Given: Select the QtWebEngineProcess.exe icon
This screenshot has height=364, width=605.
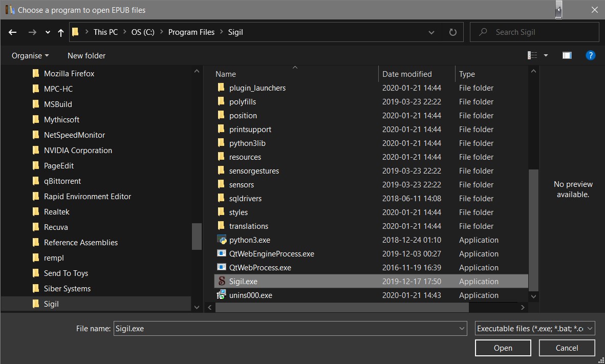Looking at the screenshot, I should pyautogui.click(x=222, y=253).
